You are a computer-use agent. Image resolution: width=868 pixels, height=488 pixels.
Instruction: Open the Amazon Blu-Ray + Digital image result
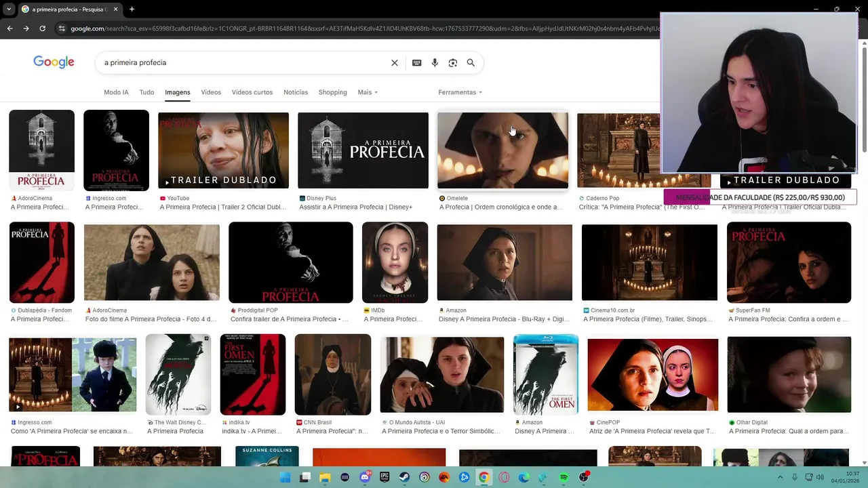(505, 262)
